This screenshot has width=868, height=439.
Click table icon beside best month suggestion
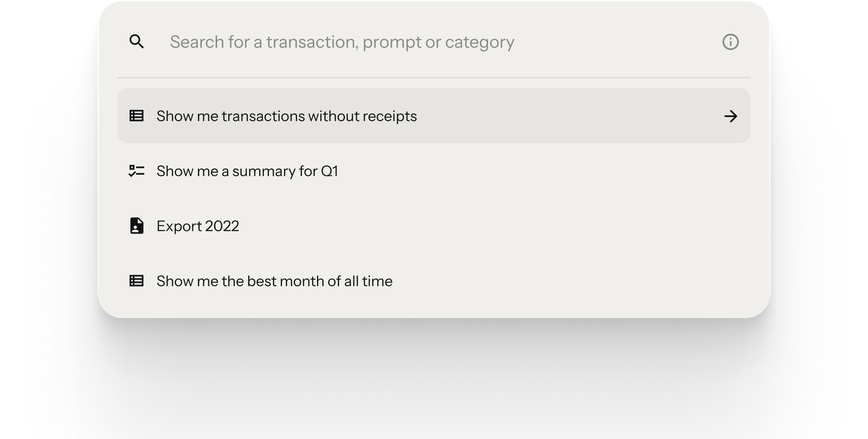pyautogui.click(x=137, y=281)
